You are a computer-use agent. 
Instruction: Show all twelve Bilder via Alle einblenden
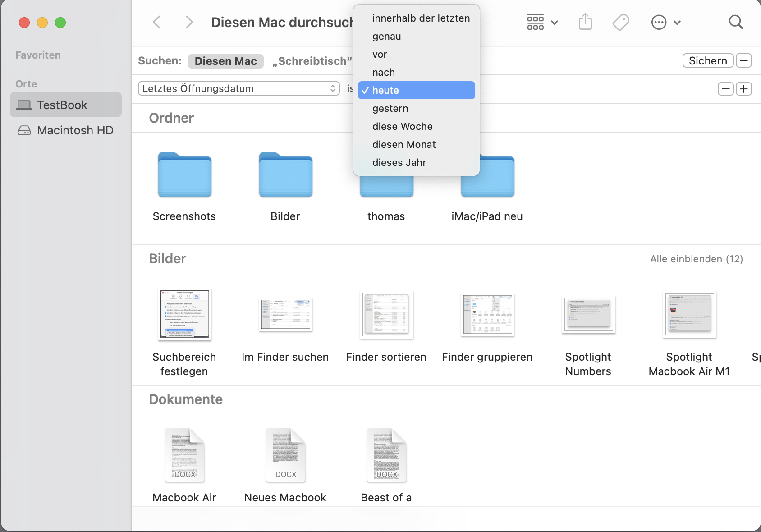pos(697,259)
